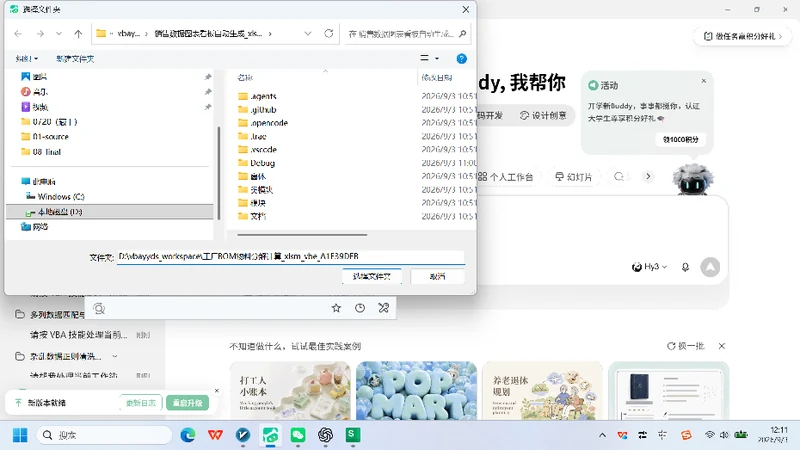
Task: Edit the folder path input field
Action: [291, 257]
